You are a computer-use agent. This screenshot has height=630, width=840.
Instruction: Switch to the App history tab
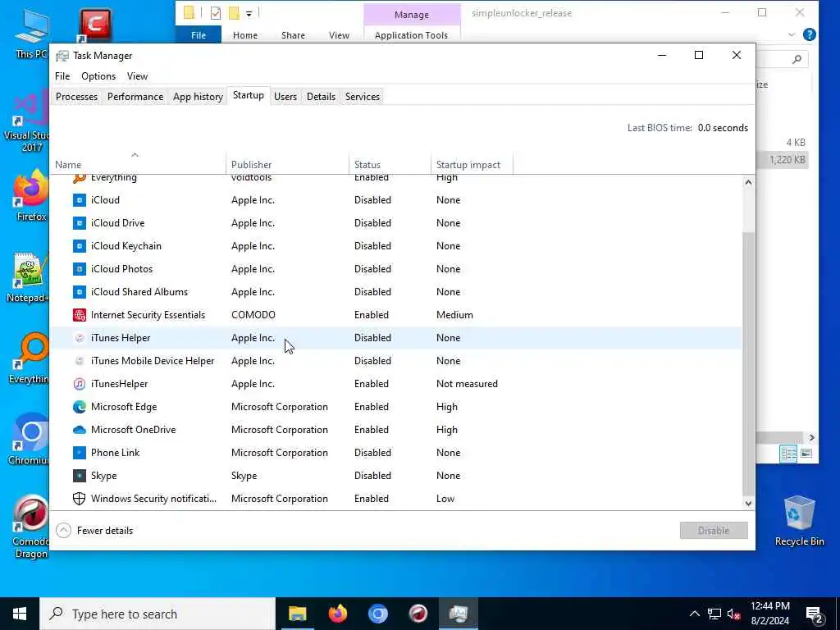click(x=198, y=97)
